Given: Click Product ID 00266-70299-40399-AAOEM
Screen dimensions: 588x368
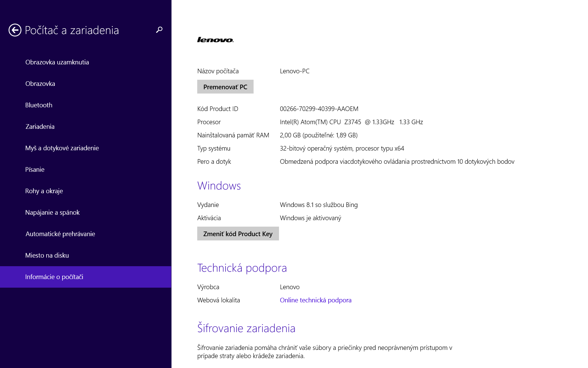Looking at the screenshot, I should (319, 109).
